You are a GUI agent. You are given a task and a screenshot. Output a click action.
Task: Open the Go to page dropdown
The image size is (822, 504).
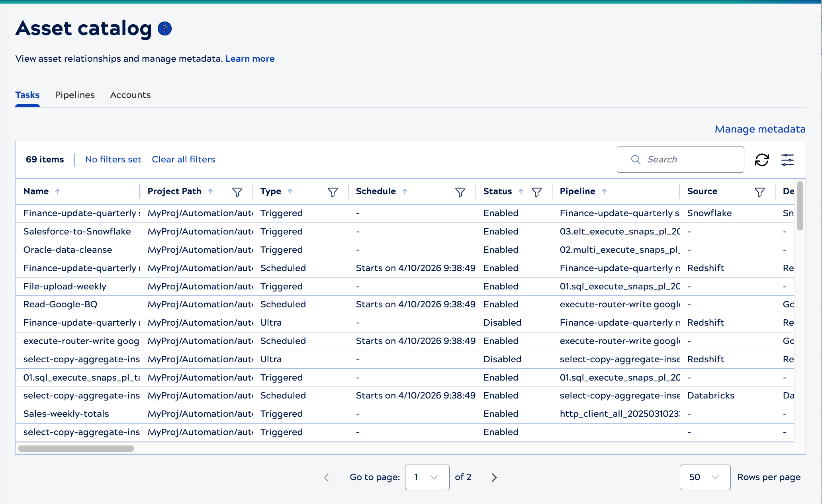(x=427, y=477)
